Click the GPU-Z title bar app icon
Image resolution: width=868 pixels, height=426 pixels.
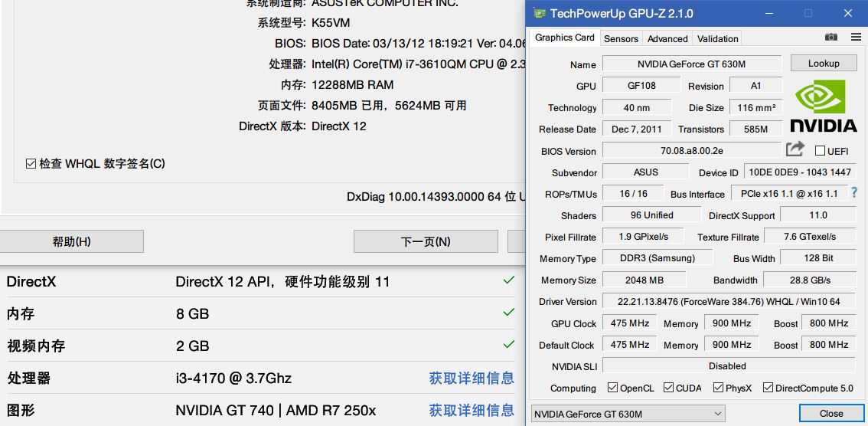tap(538, 13)
